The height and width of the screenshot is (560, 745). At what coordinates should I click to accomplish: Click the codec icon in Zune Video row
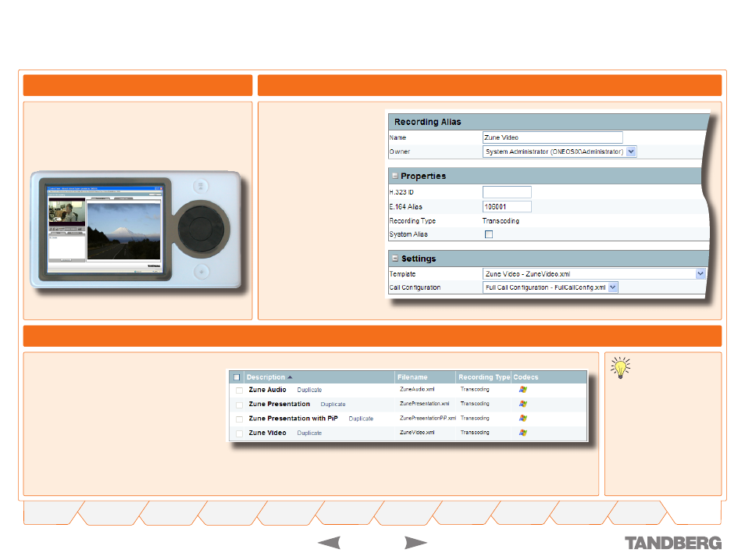[523, 433]
